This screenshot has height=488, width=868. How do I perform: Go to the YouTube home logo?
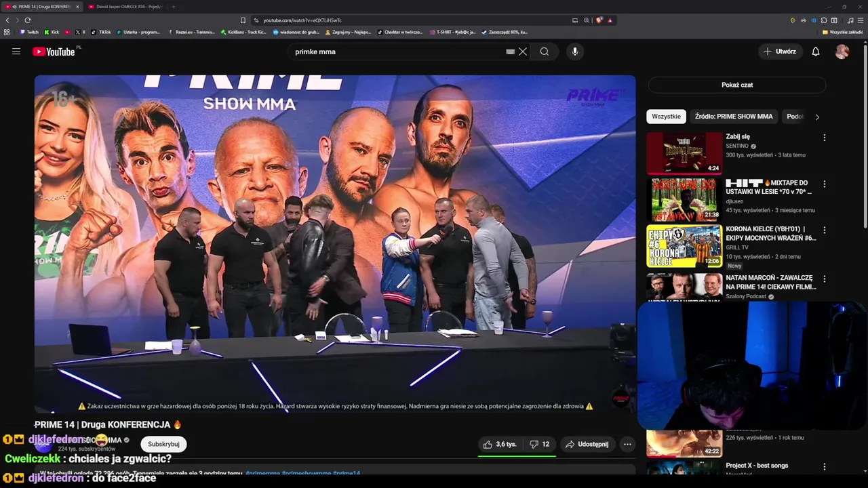(x=54, y=52)
